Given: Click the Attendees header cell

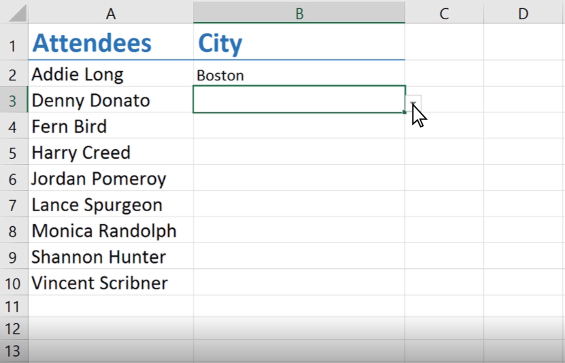Looking at the screenshot, I should point(111,42).
